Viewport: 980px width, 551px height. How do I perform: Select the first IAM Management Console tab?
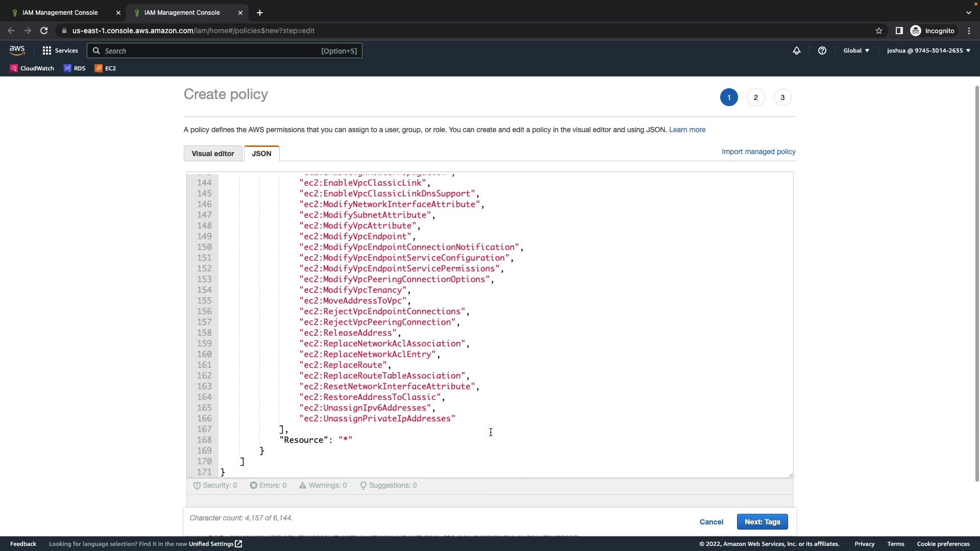[60, 12]
